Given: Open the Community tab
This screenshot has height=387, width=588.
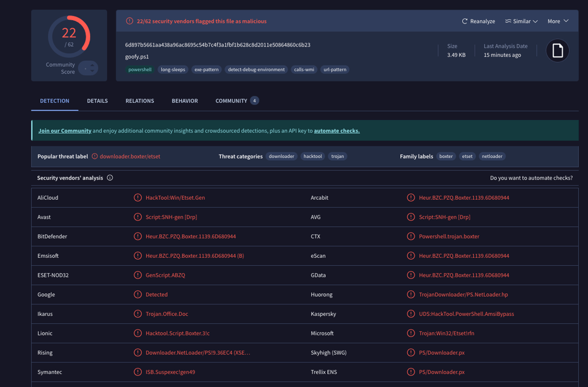Looking at the screenshot, I should 231,101.
